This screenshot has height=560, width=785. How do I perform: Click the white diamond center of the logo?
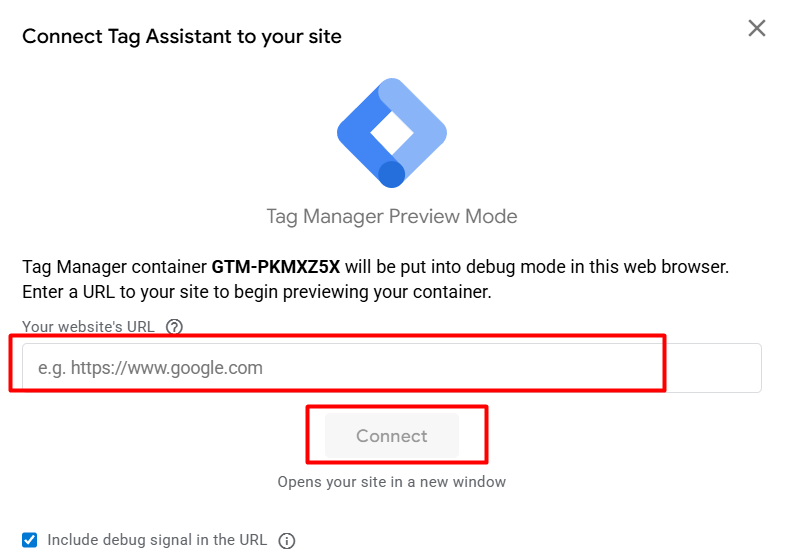tap(391, 132)
